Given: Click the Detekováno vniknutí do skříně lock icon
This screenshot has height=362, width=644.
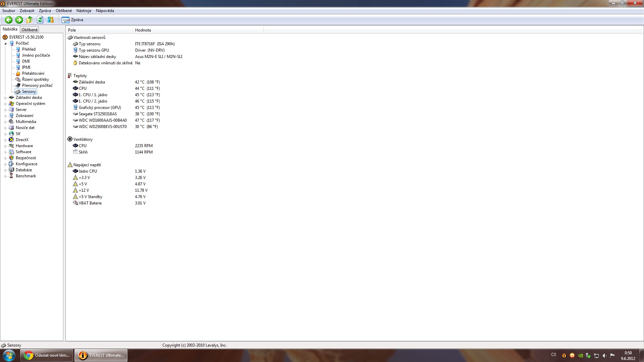Looking at the screenshot, I should (75, 63).
